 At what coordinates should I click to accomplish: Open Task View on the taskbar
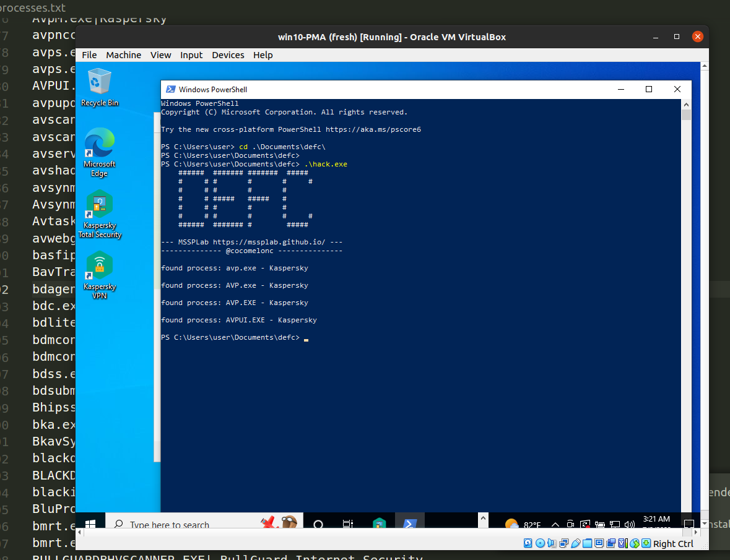click(x=348, y=523)
